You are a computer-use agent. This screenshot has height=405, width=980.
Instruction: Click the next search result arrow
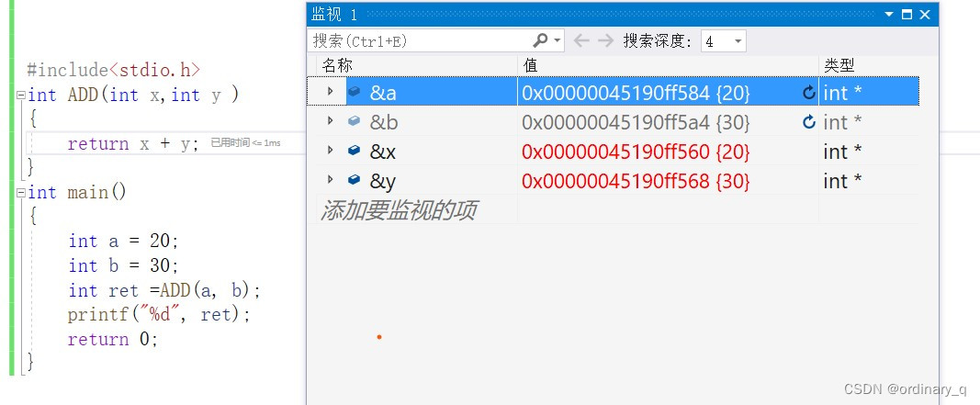pos(605,41)
